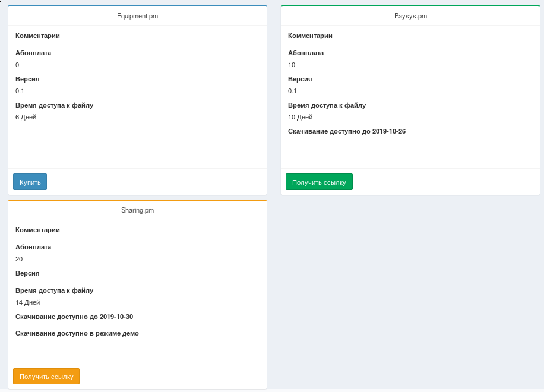The image size is (544, 392).
Task: Click Комментарии label in Sharing.pm card
Action: pos(37,230)
